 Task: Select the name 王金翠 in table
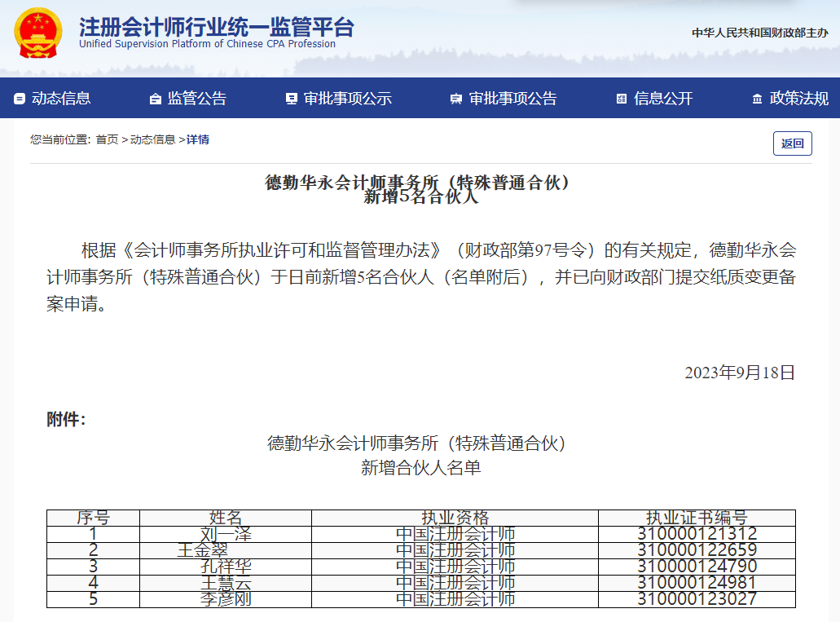click(203, 550)
